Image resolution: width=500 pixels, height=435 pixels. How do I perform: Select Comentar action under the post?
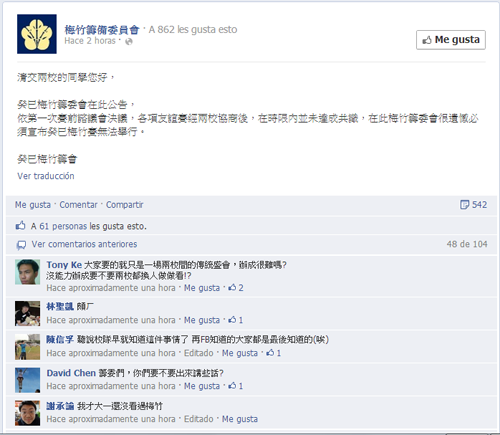coord(78,205)
